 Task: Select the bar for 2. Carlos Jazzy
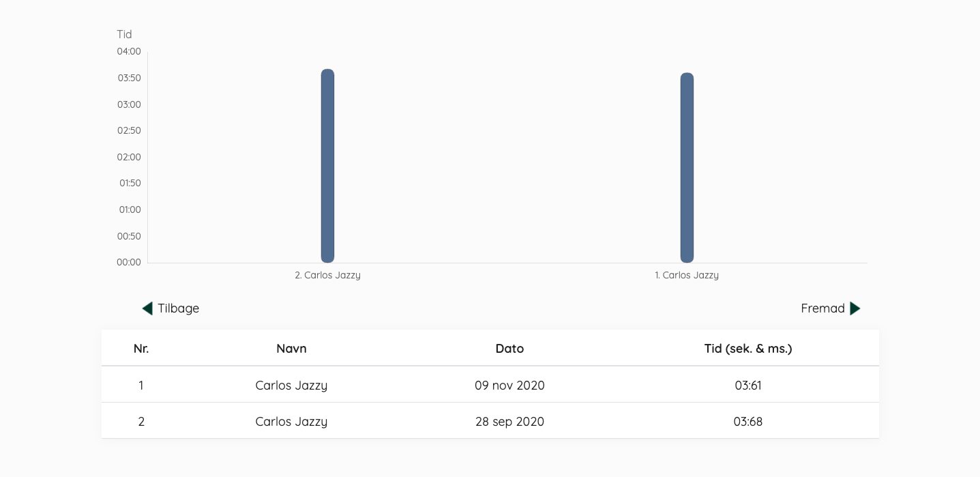point(327,166)
